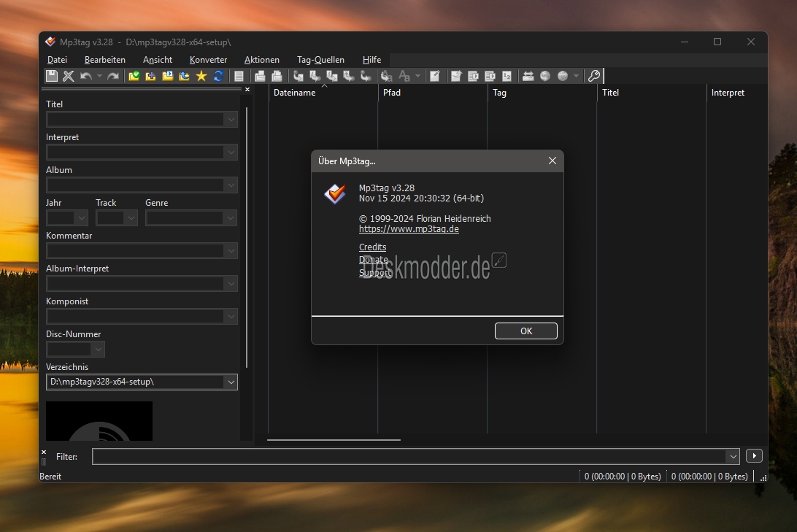Click the Donate link
Image resolution: width=797 pixels, height=532 pixels.
click(x=374, y=260)
